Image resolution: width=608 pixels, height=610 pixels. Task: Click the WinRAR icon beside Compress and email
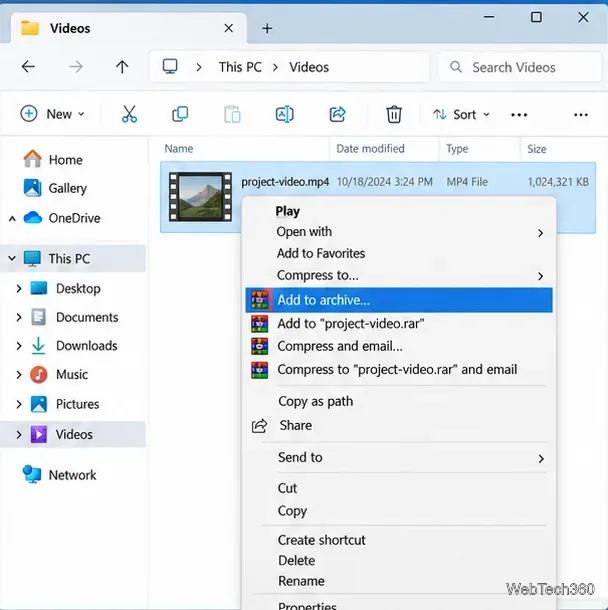260,346
